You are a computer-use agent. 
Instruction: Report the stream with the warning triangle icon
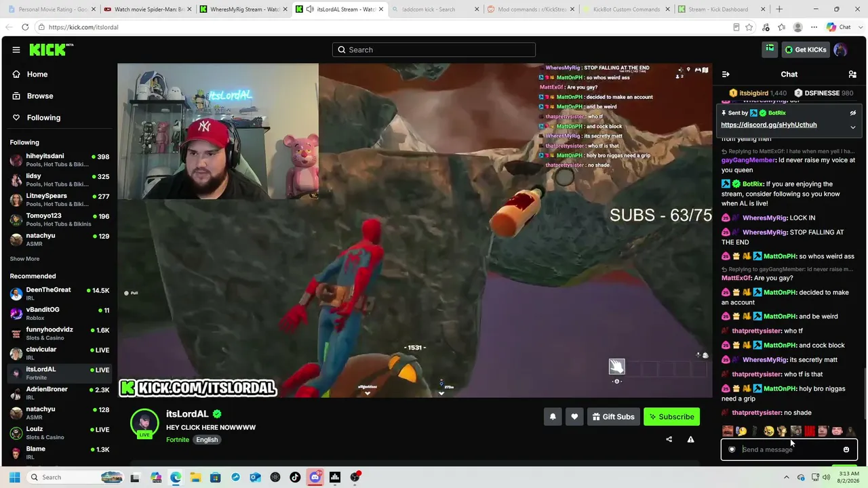(x=690, y=439)
